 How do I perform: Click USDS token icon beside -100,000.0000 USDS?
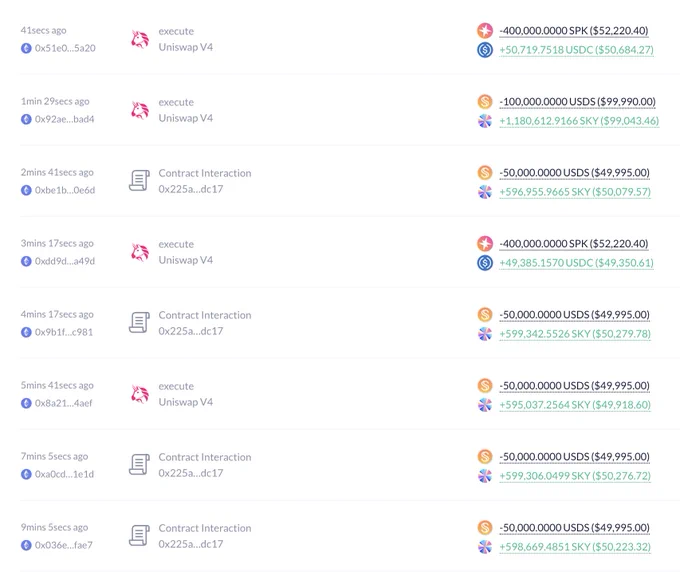[x=485, y=102]
